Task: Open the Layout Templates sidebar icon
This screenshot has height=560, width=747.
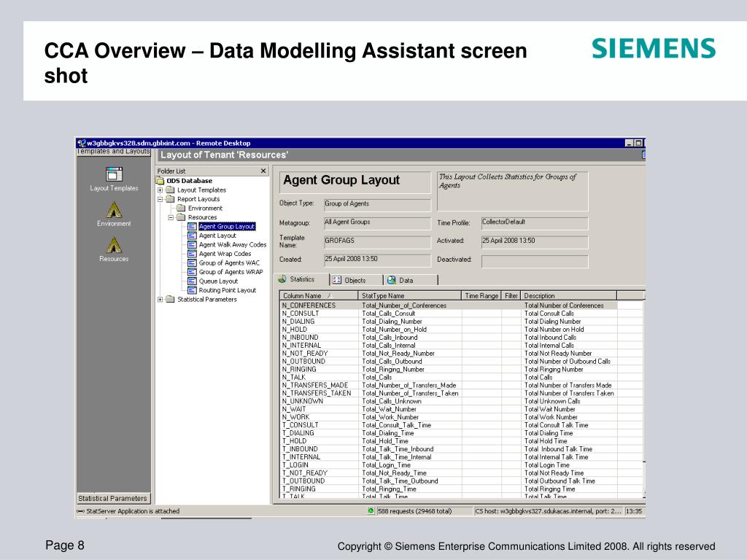Action: pyautogui.click(x=114, y=174)
